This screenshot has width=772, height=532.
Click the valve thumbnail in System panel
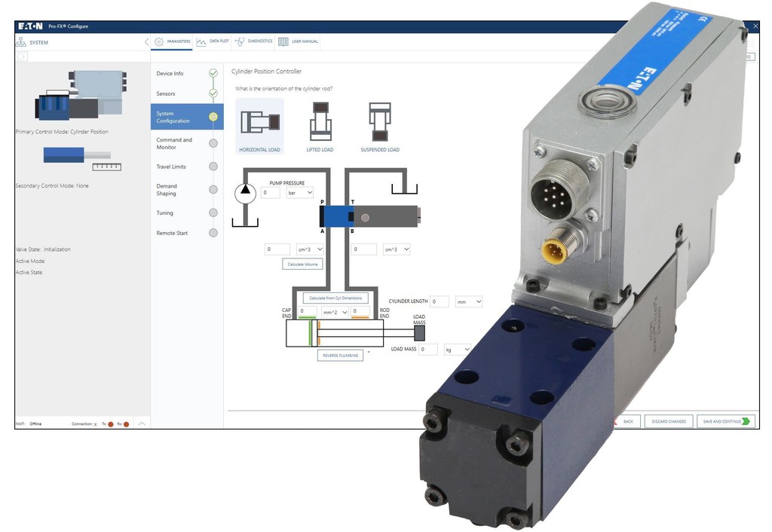[x=79, y=95]
